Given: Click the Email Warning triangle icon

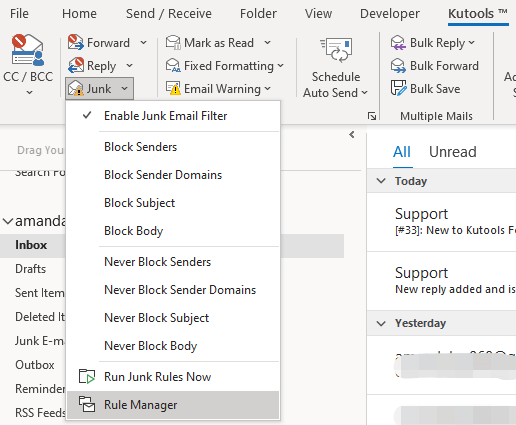Looking at the screenshot, I should pyautogui.click(x=173, y=88).
